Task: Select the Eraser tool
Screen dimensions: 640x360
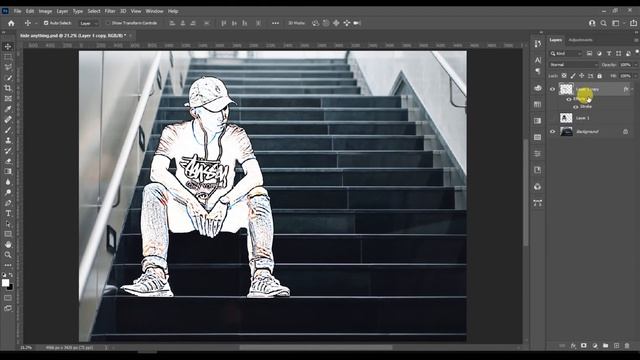Action: point(8,161)
